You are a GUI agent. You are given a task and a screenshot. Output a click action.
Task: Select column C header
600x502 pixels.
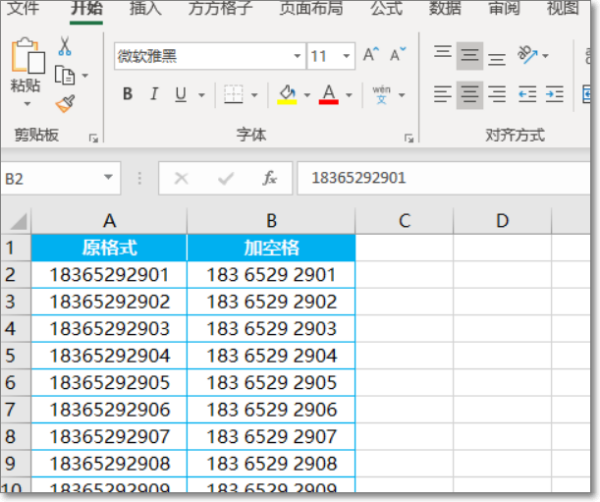[x=404, y=221]
